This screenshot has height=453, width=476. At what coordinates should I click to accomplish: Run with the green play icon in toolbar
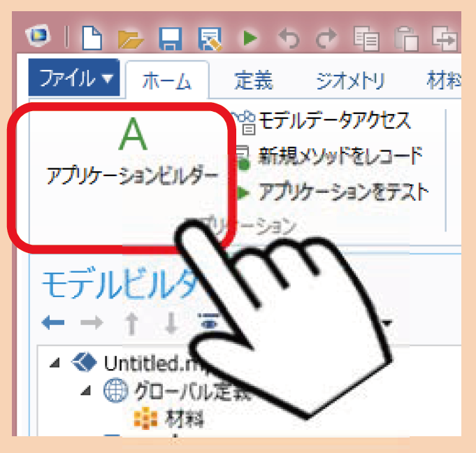250,38
